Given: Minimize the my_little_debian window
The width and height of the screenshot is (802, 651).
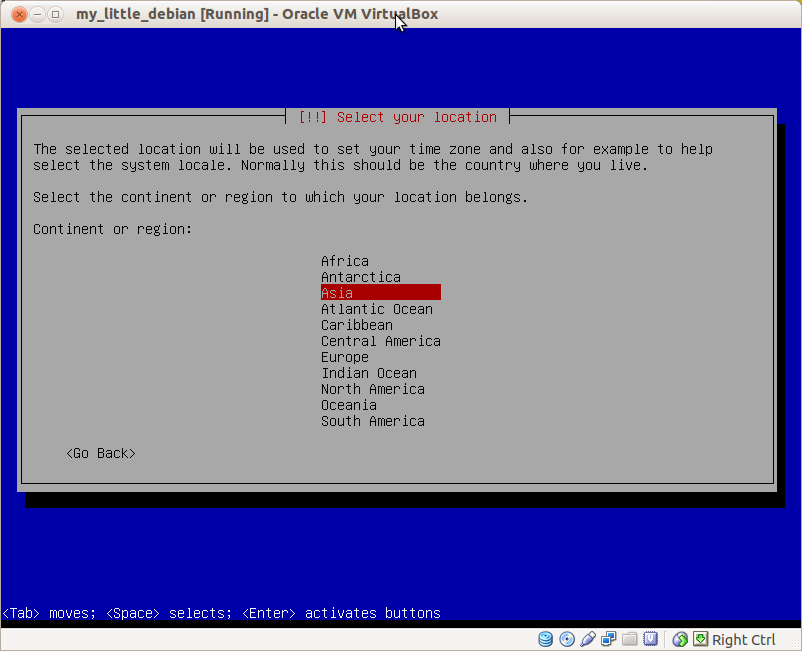Looking at the screenshot, I should [37, 14].
